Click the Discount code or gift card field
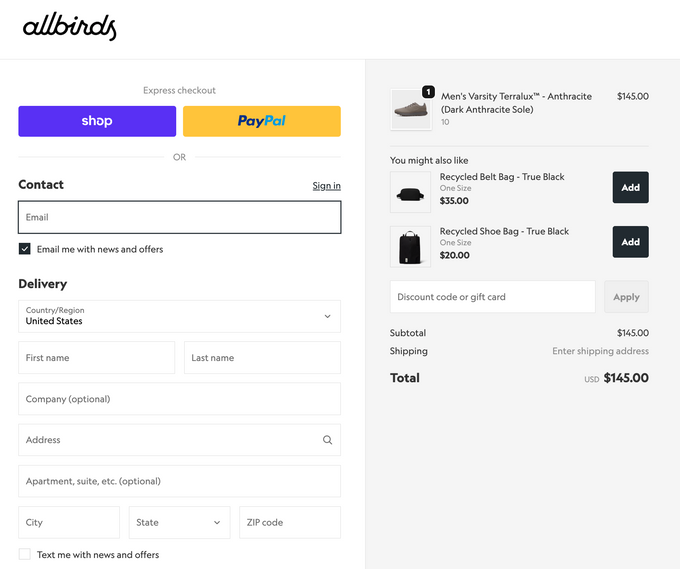 tap(493, 297)
